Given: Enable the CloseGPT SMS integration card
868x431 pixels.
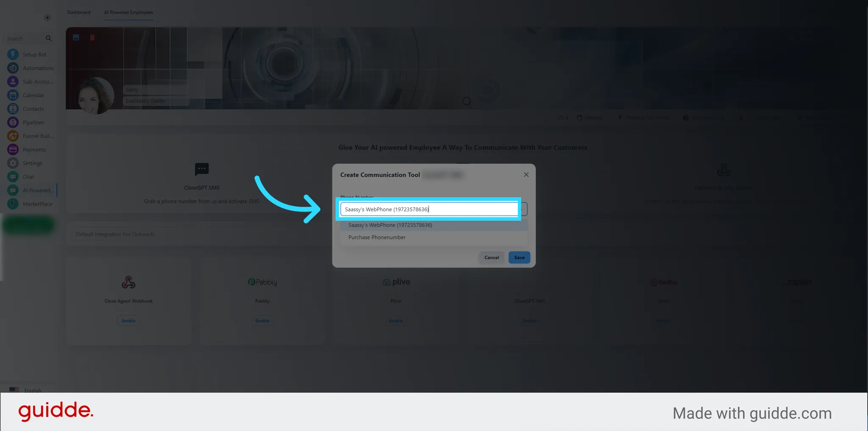Looking at the screenshot, I should (529, 321).
